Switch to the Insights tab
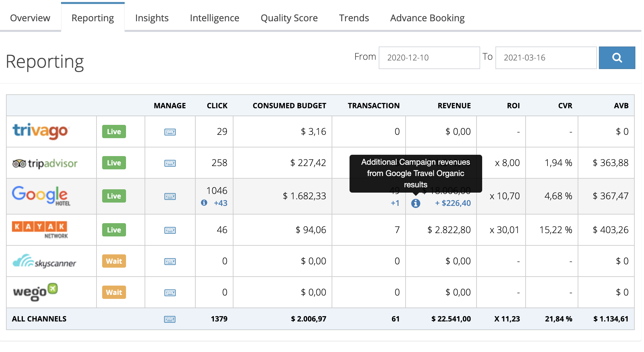The image size is (644, 352). tap(152, 18)
